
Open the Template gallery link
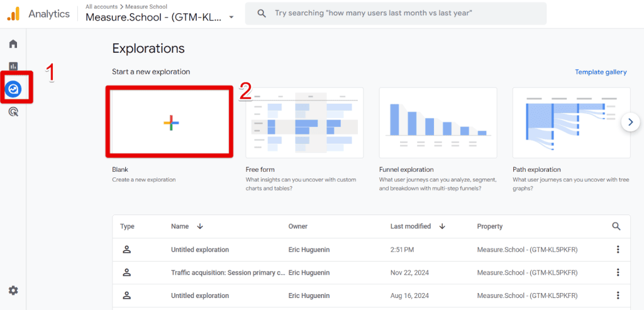[x=601, y=72]
